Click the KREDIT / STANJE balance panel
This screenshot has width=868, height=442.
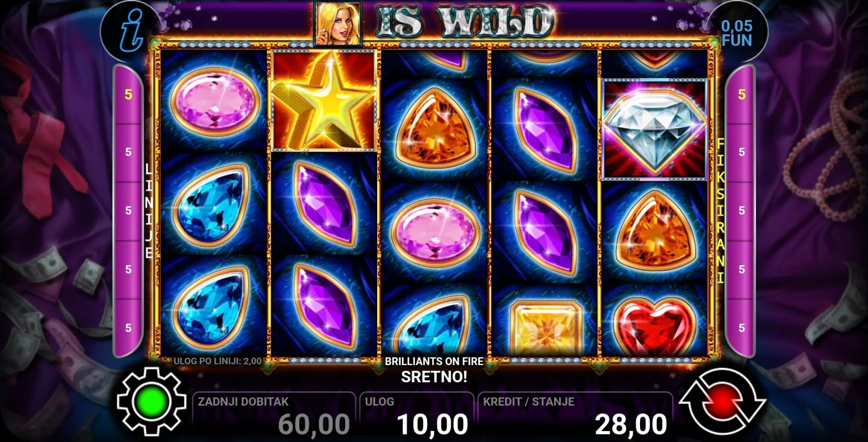(575, 415)
